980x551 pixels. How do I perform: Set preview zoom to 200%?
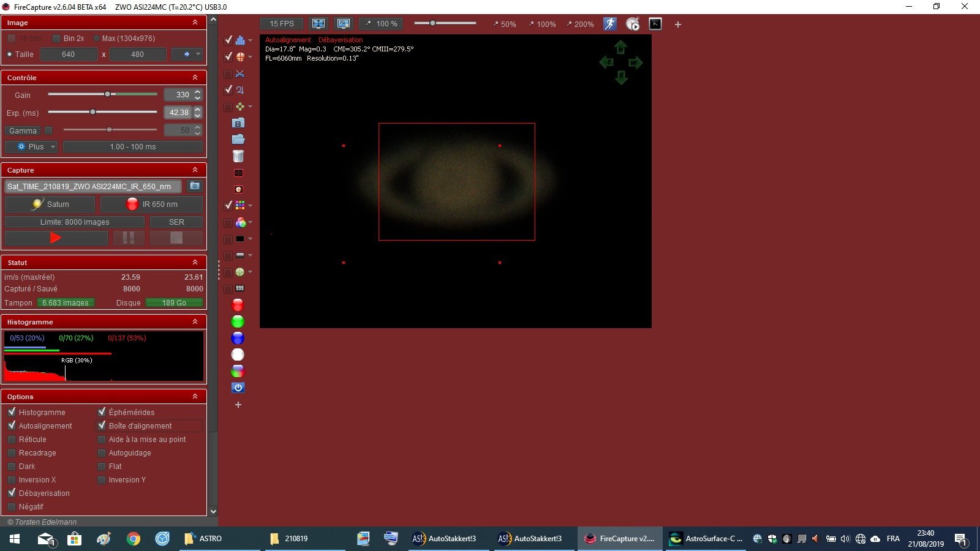(579, 24)
